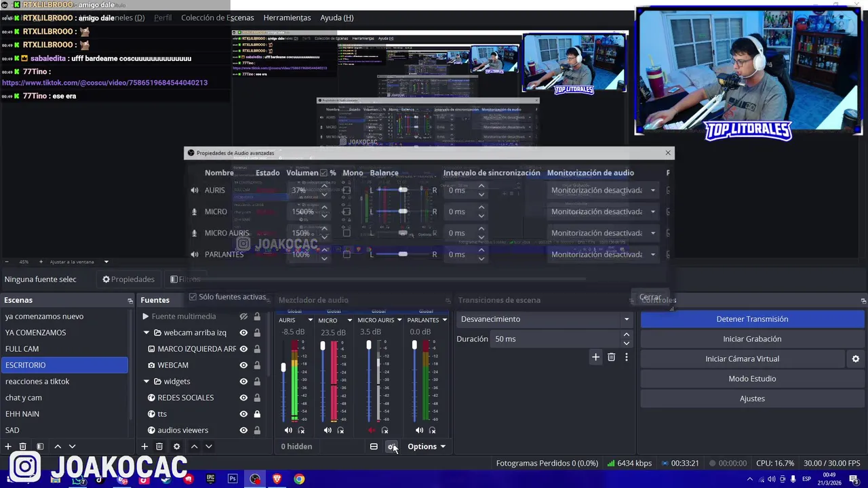
Task: Open scene filters icon in Escenas toolbar
Action: click(x=40, y=447)
